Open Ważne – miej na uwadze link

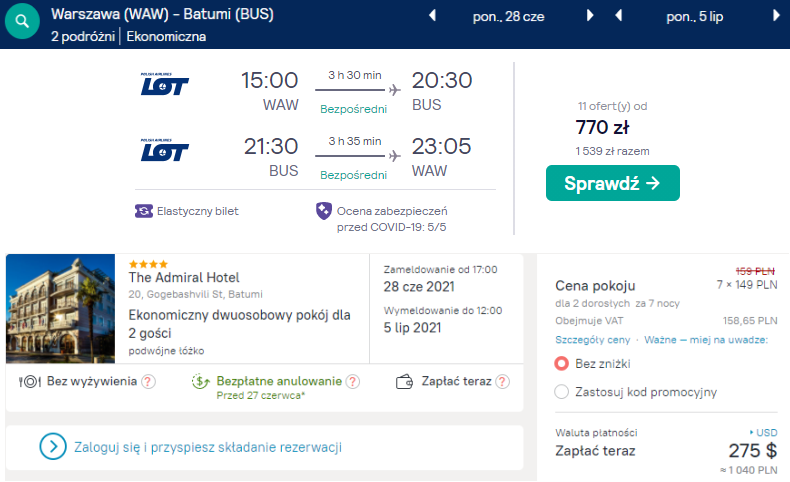coord(706,340)
